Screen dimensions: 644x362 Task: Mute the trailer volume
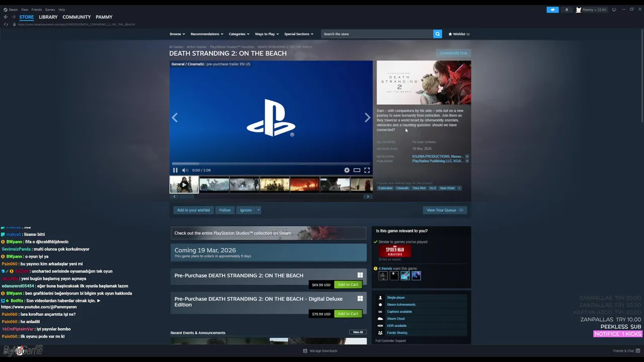pyautogui.click(x=185, y=170)
